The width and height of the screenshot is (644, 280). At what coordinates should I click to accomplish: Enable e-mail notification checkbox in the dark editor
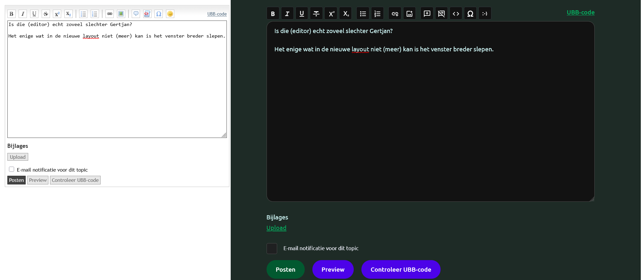coord(272,249)
